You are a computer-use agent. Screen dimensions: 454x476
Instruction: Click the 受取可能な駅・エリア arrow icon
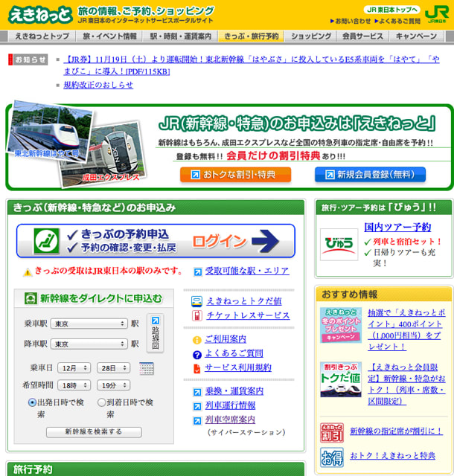pyautogui.click(x=197, y=271)
